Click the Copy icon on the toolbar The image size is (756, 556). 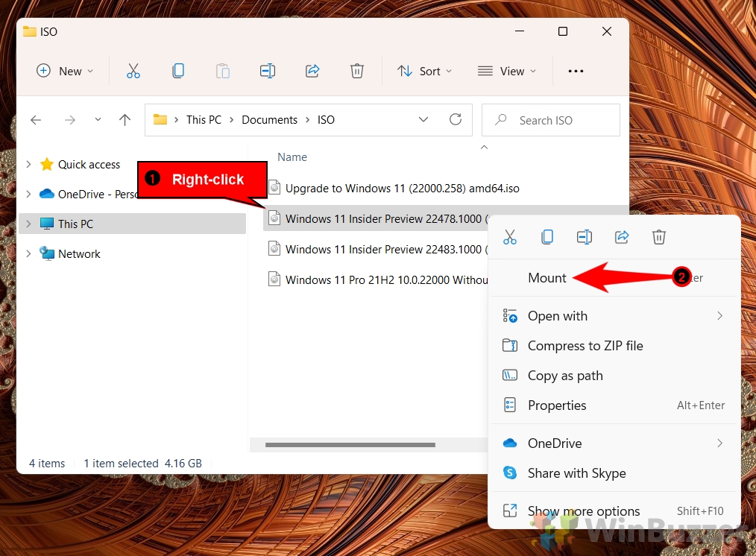(x=177, y=71)
